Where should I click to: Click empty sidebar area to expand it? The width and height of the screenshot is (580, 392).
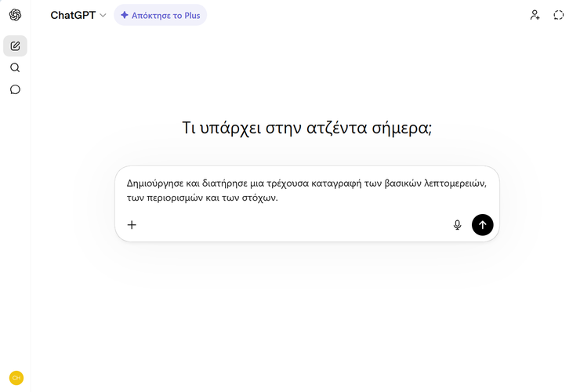pyautogui.click(x=15, y=235)
